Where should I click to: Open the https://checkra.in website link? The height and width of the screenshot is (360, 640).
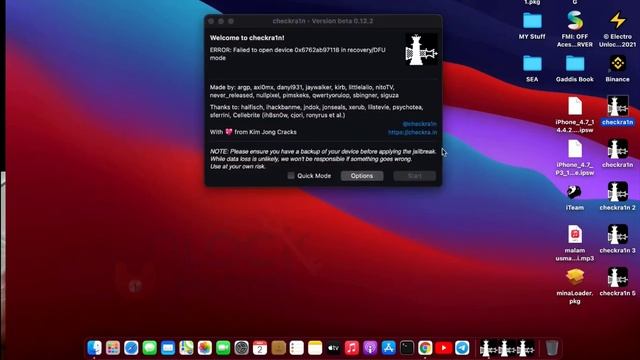point(412,132)
